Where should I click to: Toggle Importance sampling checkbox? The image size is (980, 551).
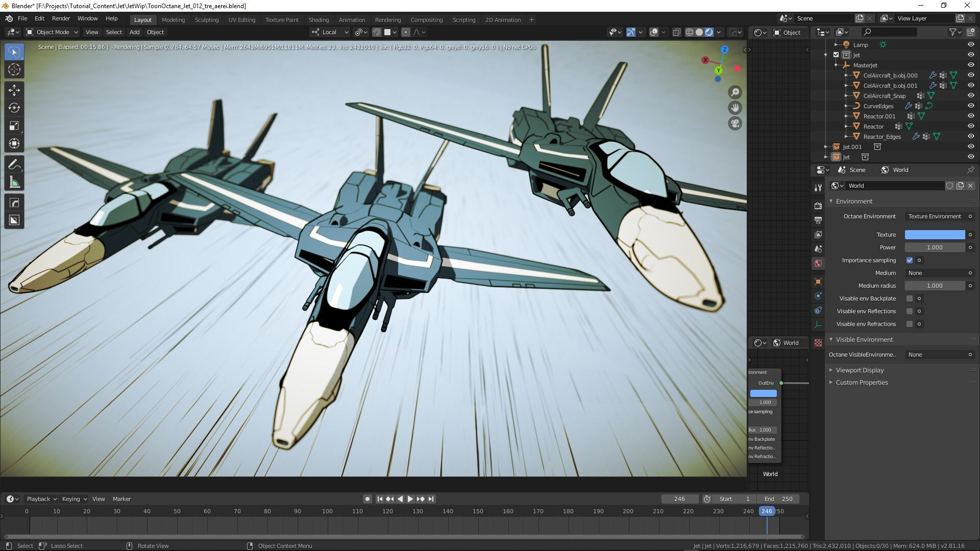[910, 260]
